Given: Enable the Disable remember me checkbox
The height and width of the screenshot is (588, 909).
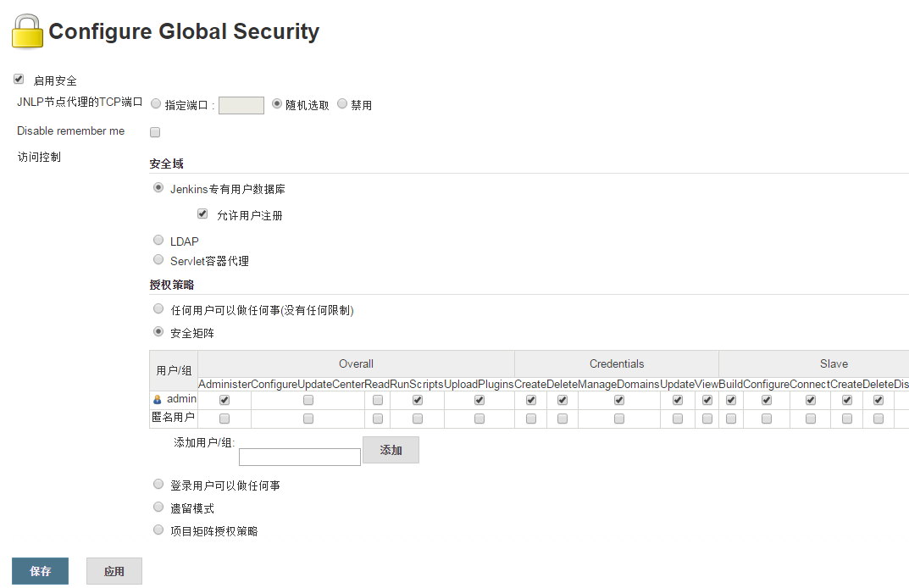Looking at the screenshot, I should pyautogui.click(x=155, y=132).
